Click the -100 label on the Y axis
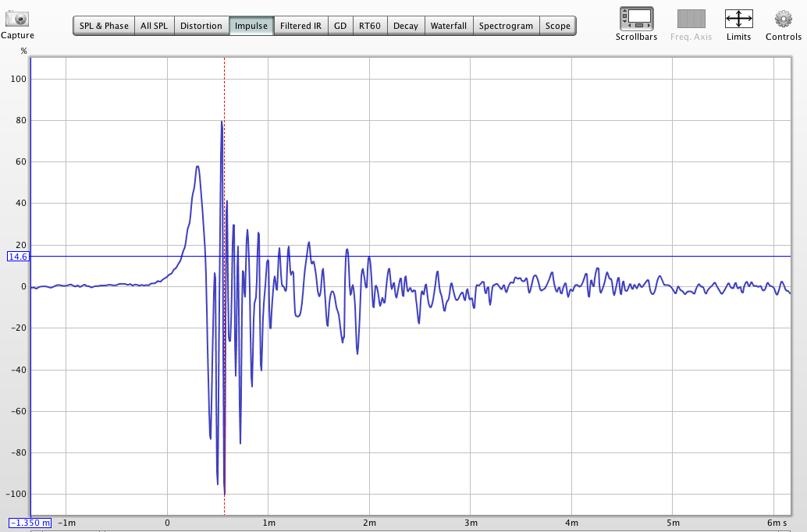 (x=16, y=494)
